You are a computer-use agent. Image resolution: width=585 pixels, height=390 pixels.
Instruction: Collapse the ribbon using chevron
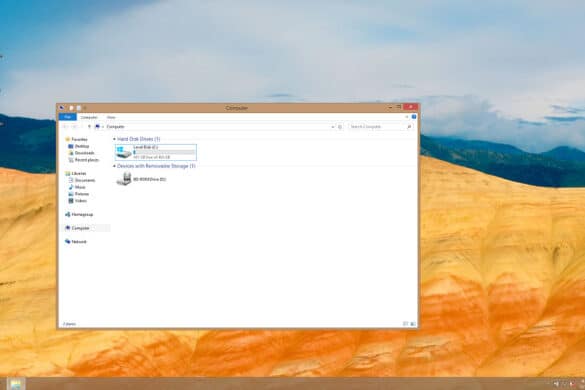[x=407, y=117]
